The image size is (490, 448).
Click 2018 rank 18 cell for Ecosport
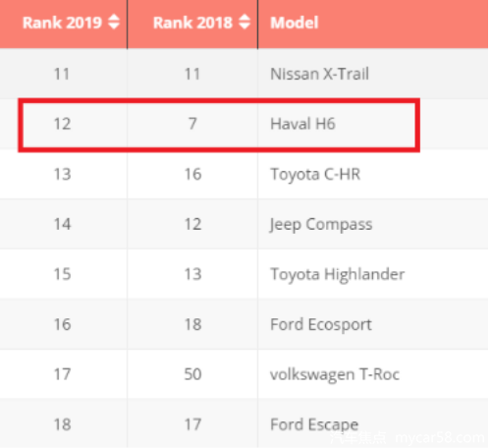(192, 324)
